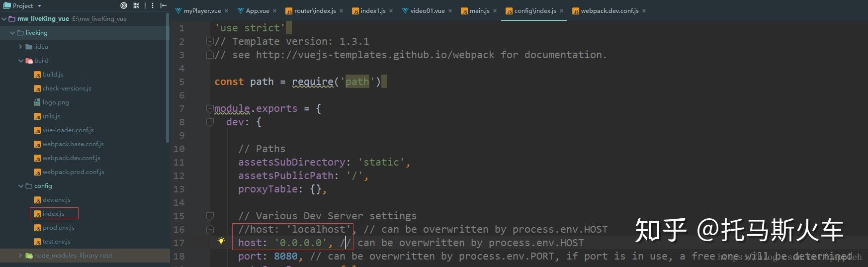Switch to the myPlayer.vue tab
The height and width of the screenshot is (267, 868).
(x=202, y=11)
